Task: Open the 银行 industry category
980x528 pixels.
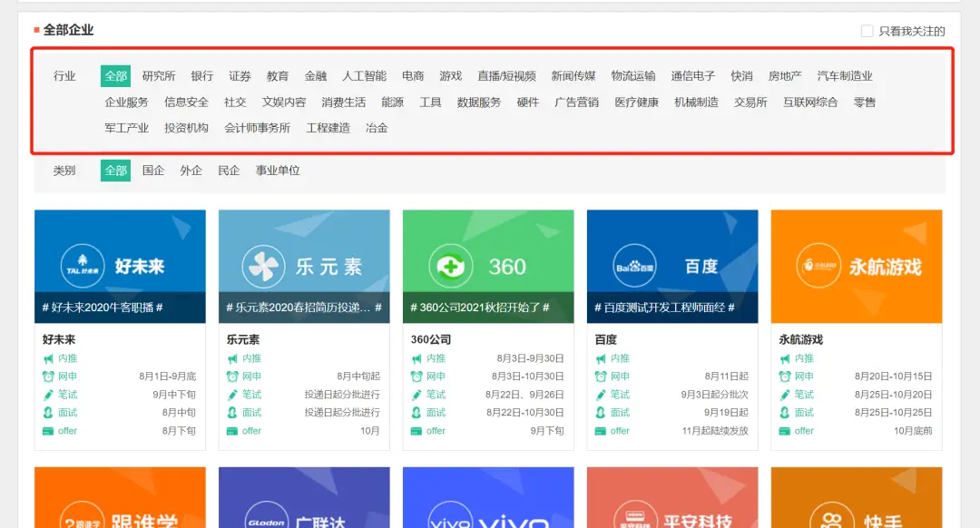Action: (x=201, y=76)
